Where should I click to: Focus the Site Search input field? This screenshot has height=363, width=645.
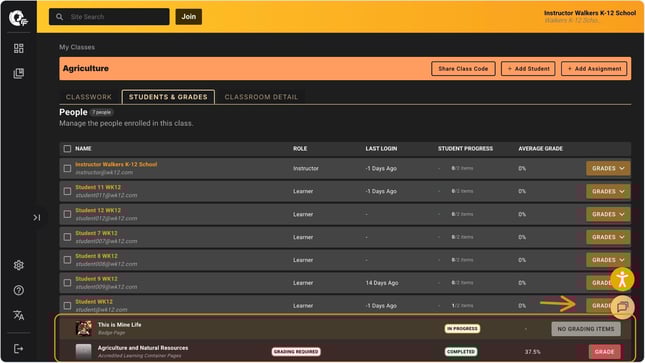[x=109, y=17]
